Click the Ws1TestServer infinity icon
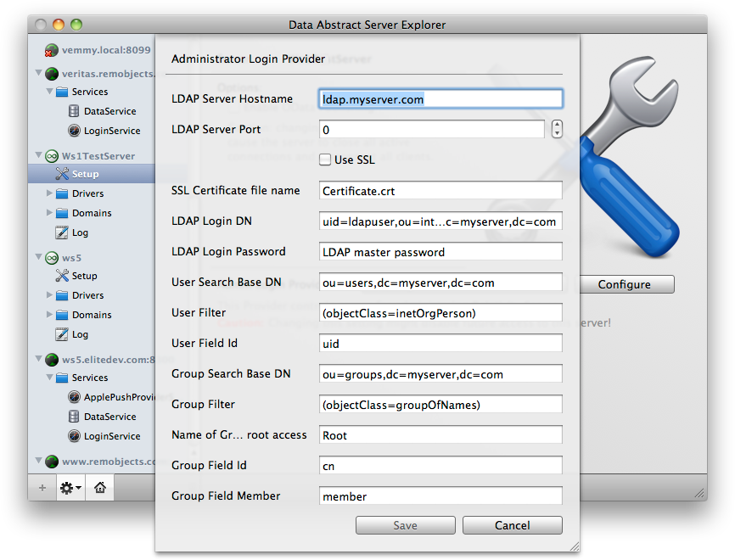 pyautogui.click(x=52, y=156)
